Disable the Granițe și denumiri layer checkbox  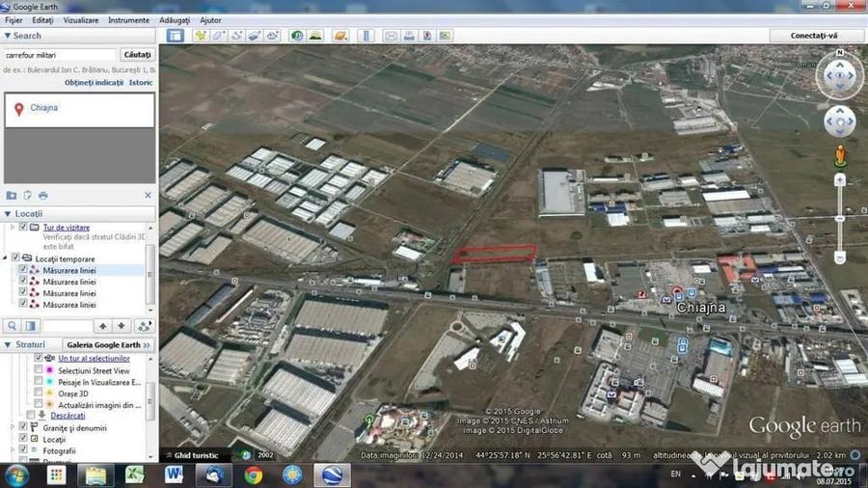pos(23,426)
